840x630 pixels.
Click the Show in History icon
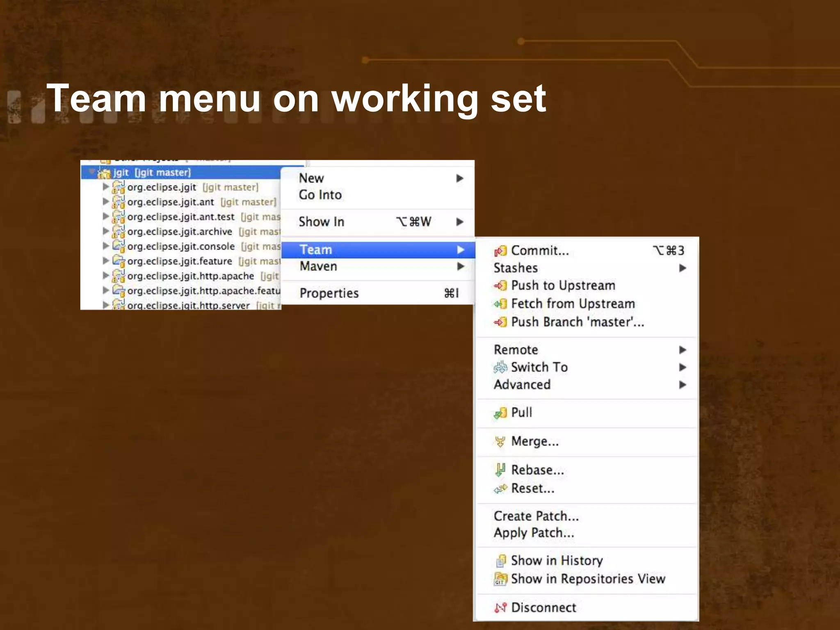point(501,561)
